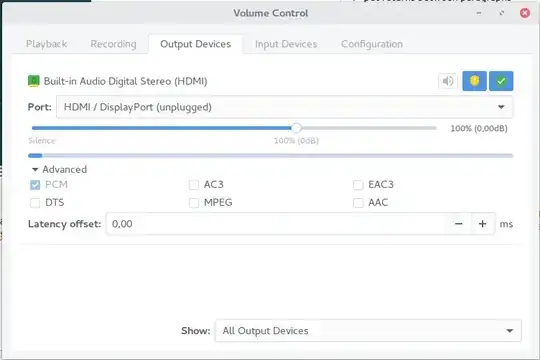The height and width of the screenshot is (360, 540).
Task: Click the Latency offset value field
Action: tap(276, 224)
